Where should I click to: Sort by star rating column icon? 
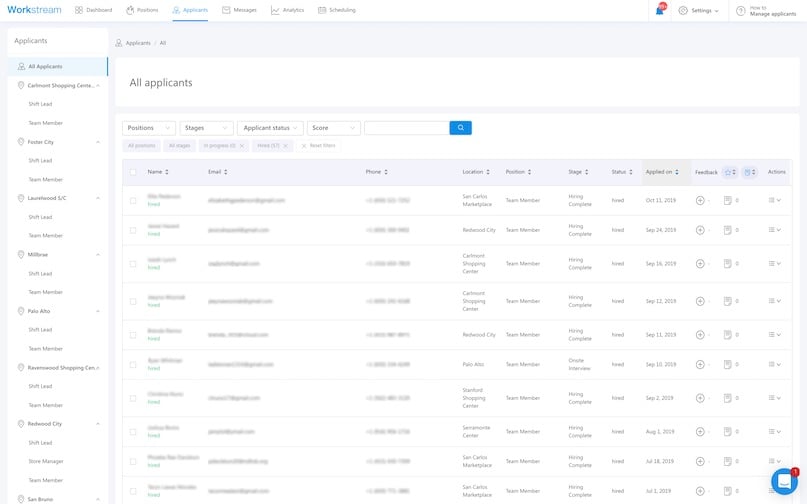(729, 172)
